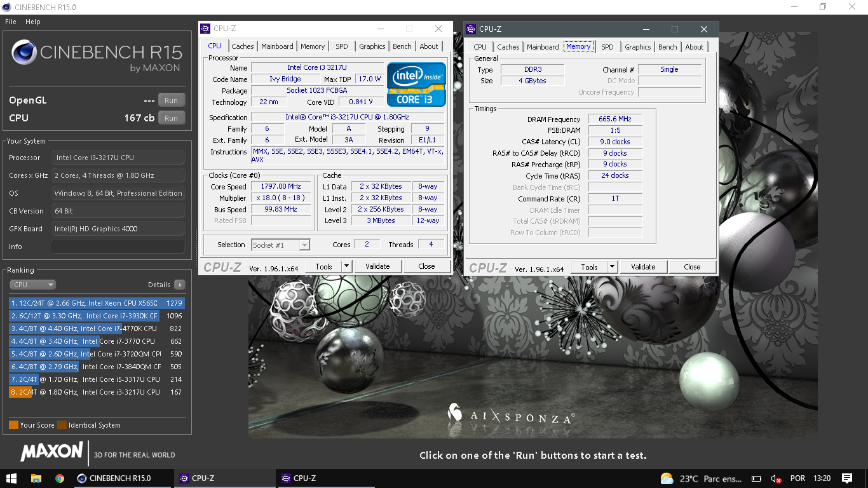
Task: Click the battery status tray icon
Action: point(756,478)
